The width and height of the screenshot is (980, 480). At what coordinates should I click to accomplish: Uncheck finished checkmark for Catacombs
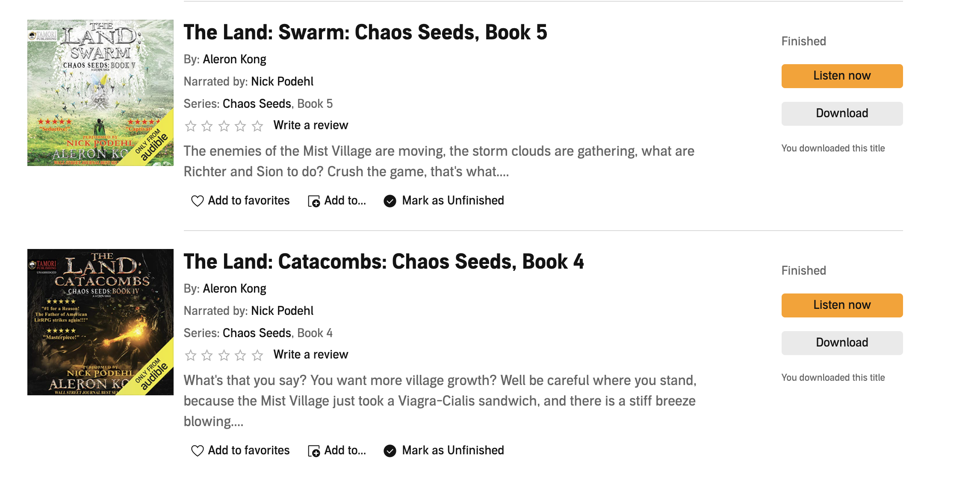(390, 450)
